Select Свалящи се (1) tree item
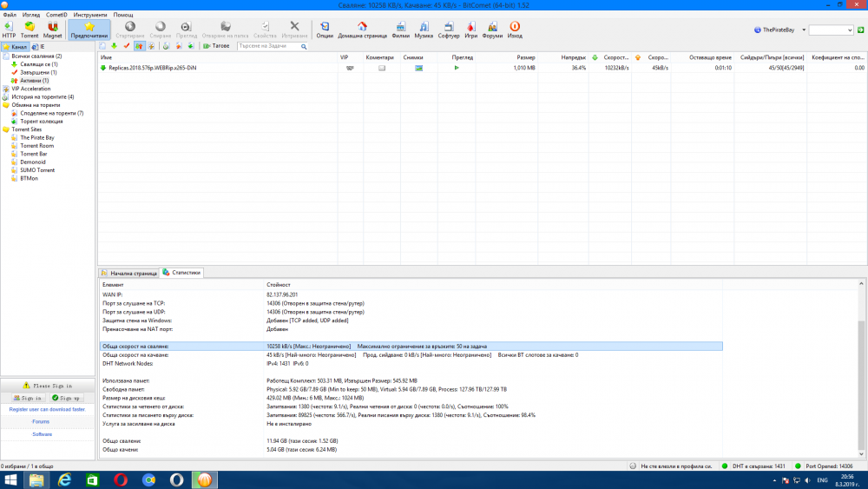The width and height of the screenshot is (868, 489). 39,64
